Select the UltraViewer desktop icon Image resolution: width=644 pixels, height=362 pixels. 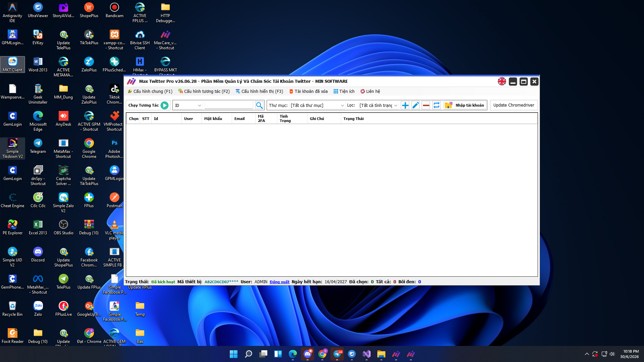tap(38, 10)
